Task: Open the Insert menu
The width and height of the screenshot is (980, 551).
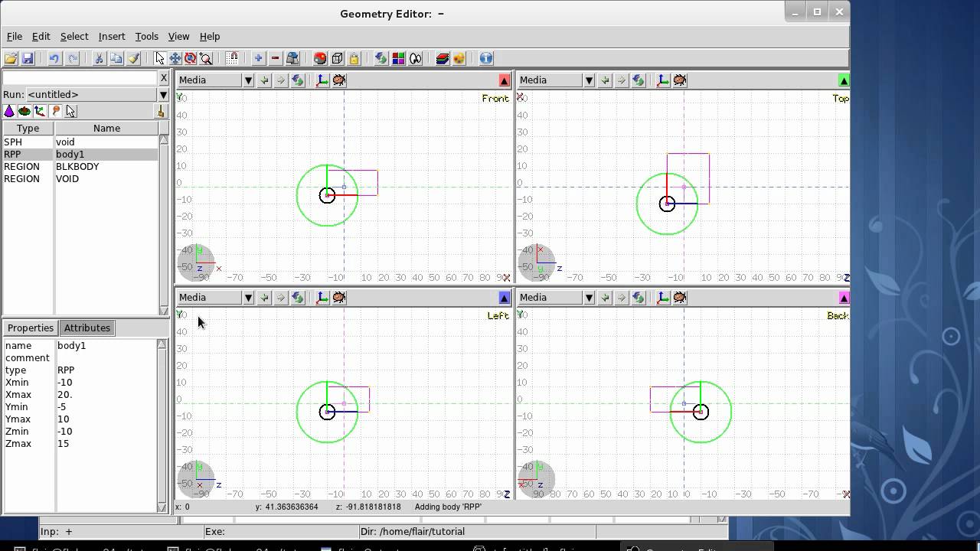Action: tap(112, 36)
